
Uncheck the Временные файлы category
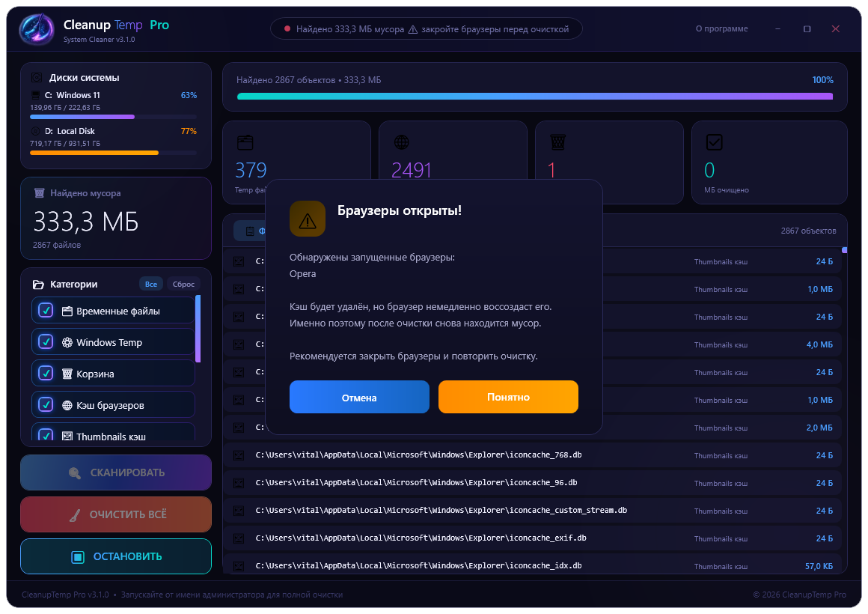[46, 310]
